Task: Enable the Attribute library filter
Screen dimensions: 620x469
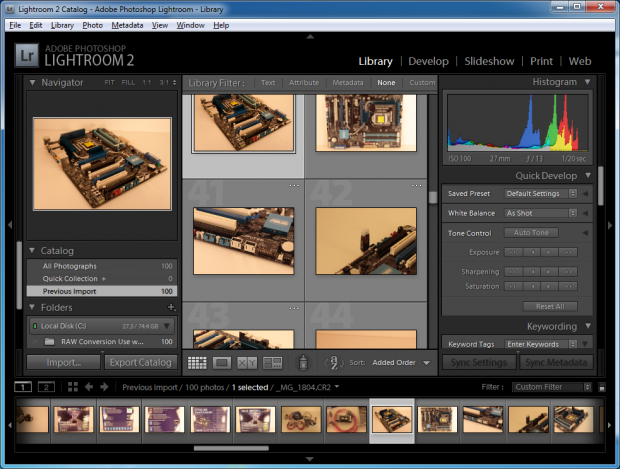Action: coord(304,83)
